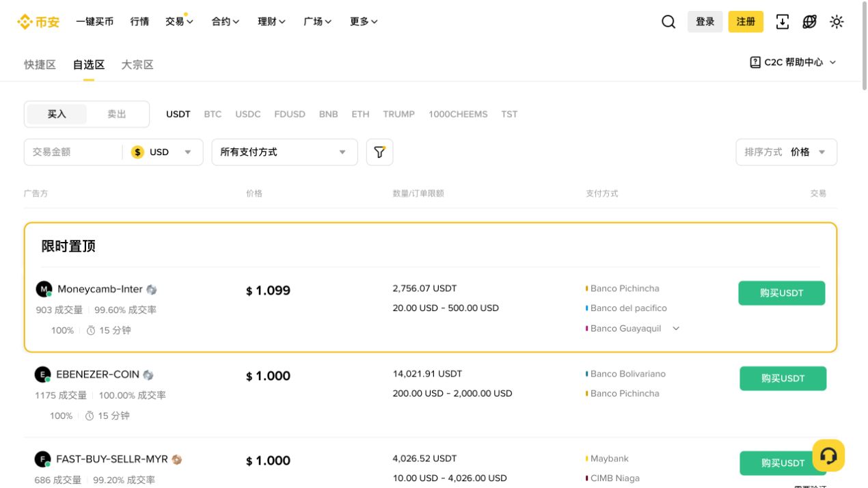The width and height of the screenshot is (868, 488).
Task: Select the BNB coin tab
Action: click(x=329, y=114)
